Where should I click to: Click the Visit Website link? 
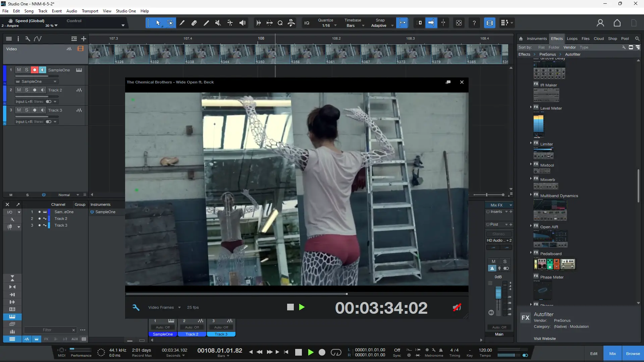pos(544,339)
